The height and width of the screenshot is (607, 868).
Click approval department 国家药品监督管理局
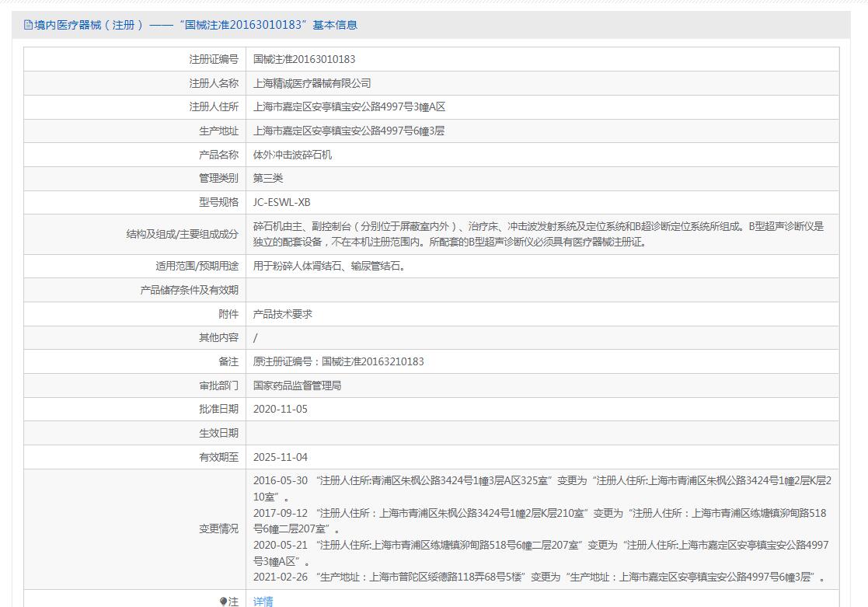[x=297, y=385]
